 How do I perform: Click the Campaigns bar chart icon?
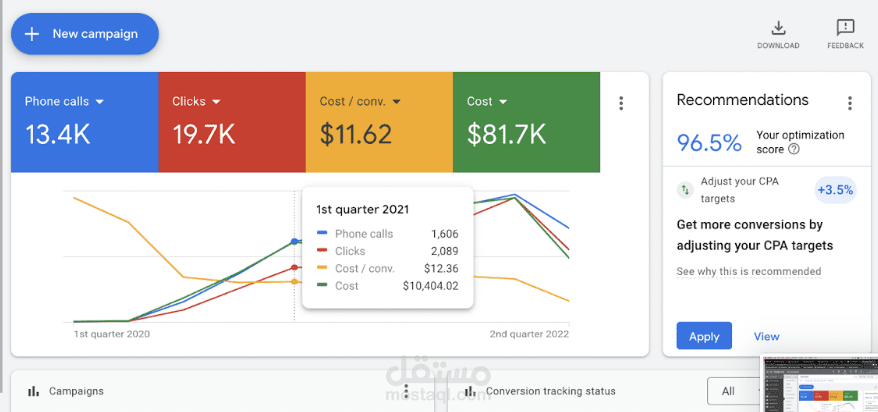(x=34, y=391)
